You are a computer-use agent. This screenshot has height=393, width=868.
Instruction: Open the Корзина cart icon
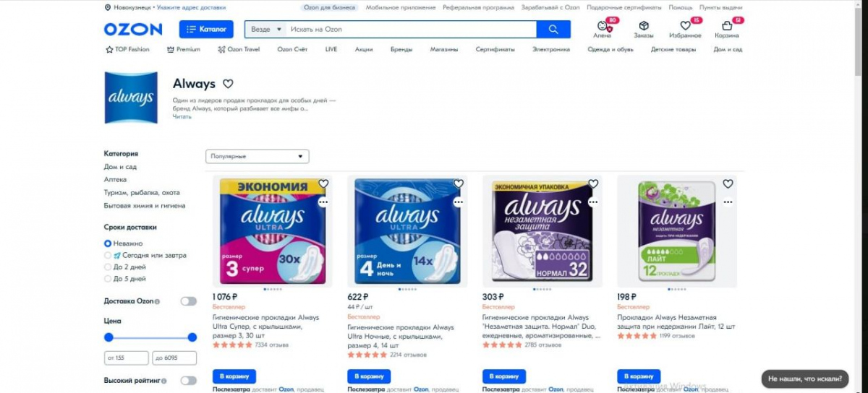(x=726, y=26)
